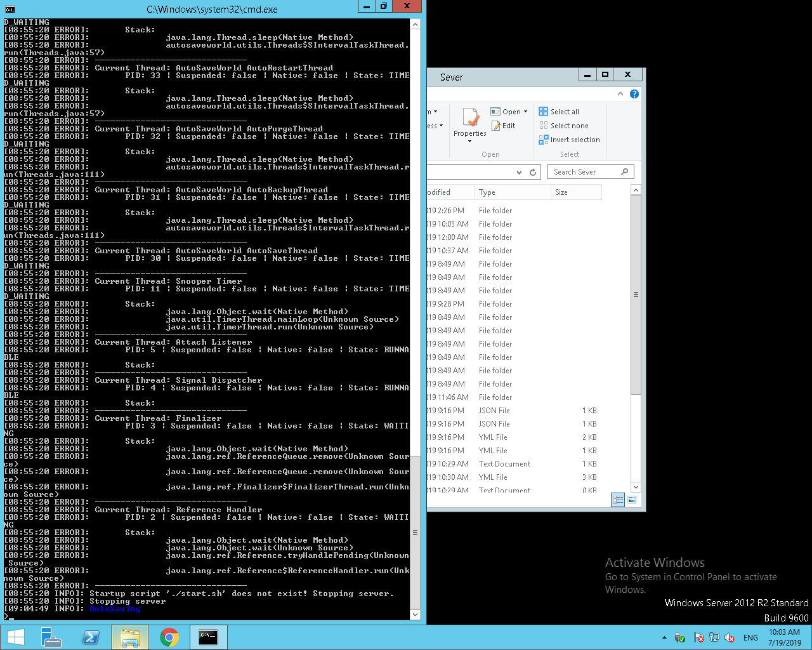
Task: Open the Explorer help icon
Action: pyautogui.click(x=634, y=94)
